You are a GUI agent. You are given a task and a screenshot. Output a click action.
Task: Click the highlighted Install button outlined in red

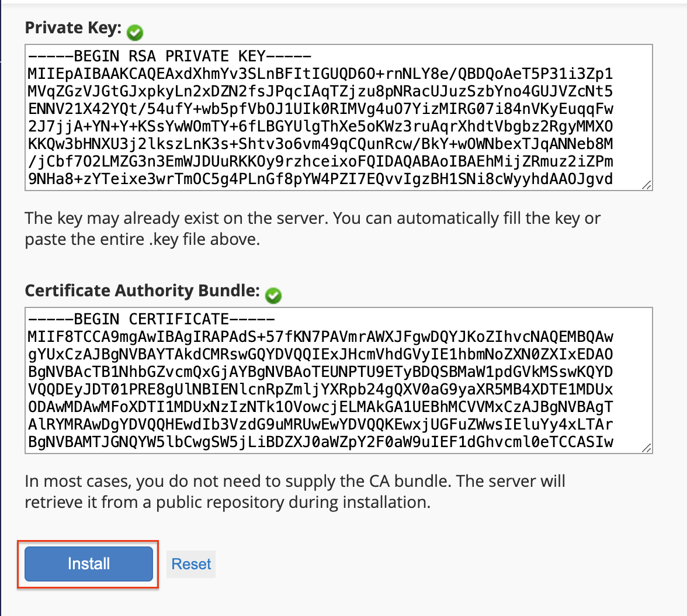(x=88, y=563)
